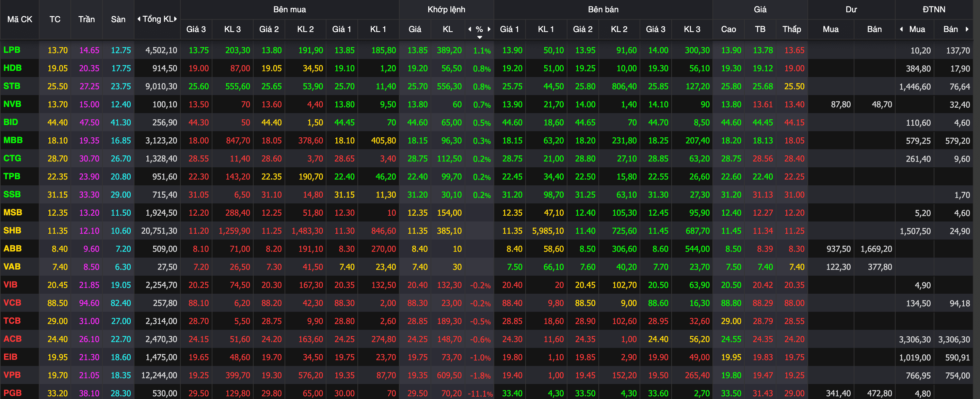Viewport: 980px width, 399px height.
Task: Sort by Mã CK column header
Action: 20,19
